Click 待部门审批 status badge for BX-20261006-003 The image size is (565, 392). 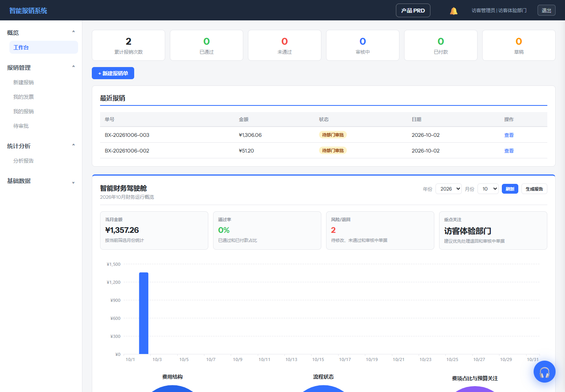tap(333, 135)
